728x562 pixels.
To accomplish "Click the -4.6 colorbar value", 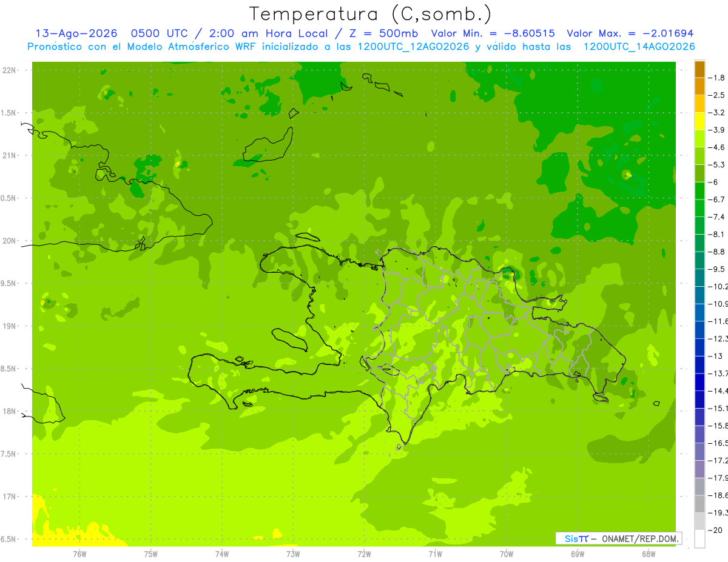I will tap(716, 147).
